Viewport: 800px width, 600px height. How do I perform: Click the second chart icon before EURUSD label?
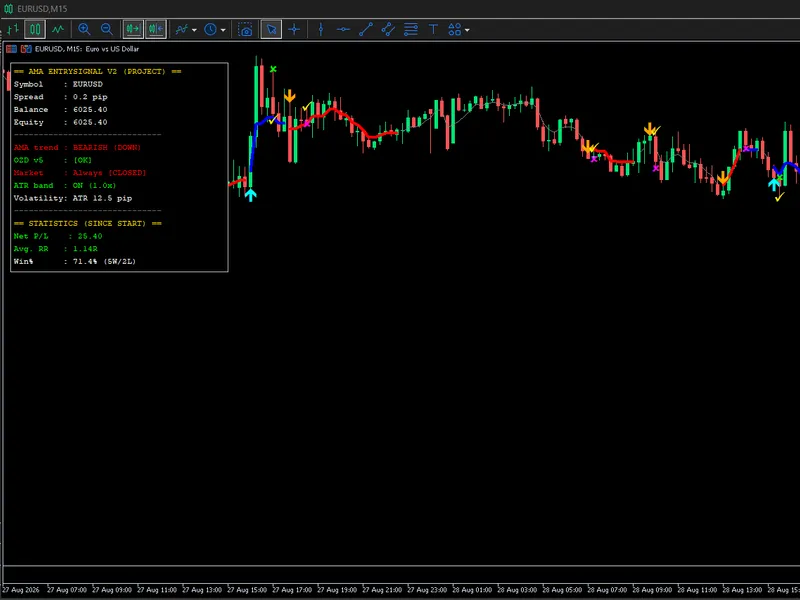pyautogui.click(x=26, y=49)
